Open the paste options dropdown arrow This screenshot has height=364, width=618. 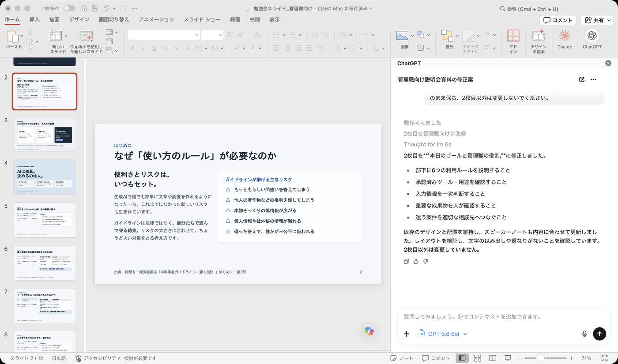pos(21,35)
